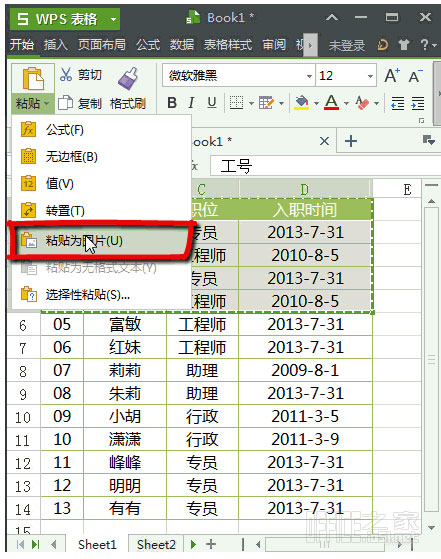Choose 粘贴为图片(U) paste option
441x559 pixels.
click(x=102, y=241)
